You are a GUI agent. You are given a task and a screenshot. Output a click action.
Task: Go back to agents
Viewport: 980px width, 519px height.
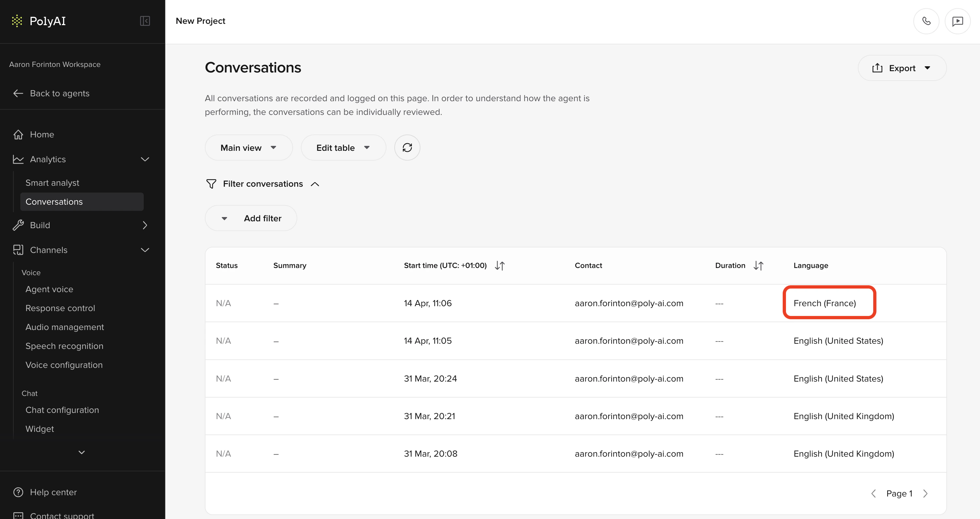click(x=59, y=93)
